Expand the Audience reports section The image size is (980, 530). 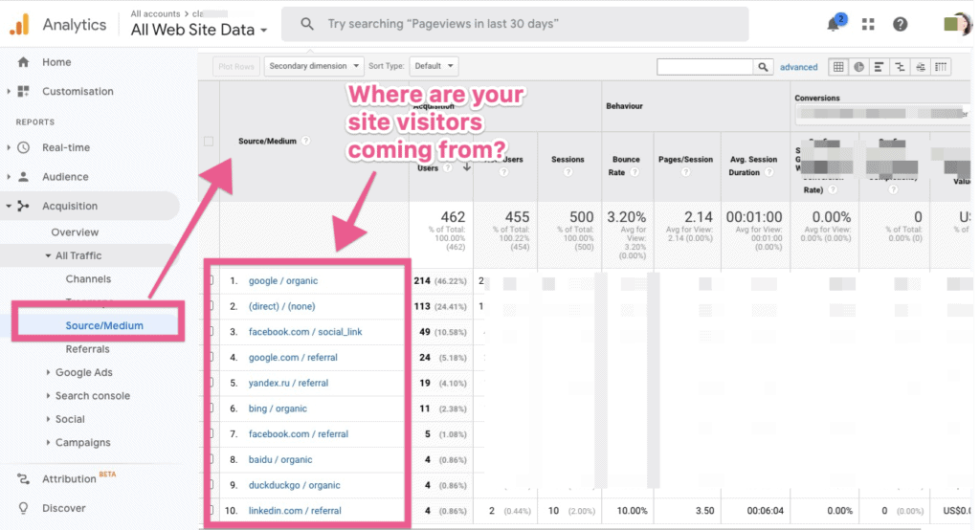[8, 177]
